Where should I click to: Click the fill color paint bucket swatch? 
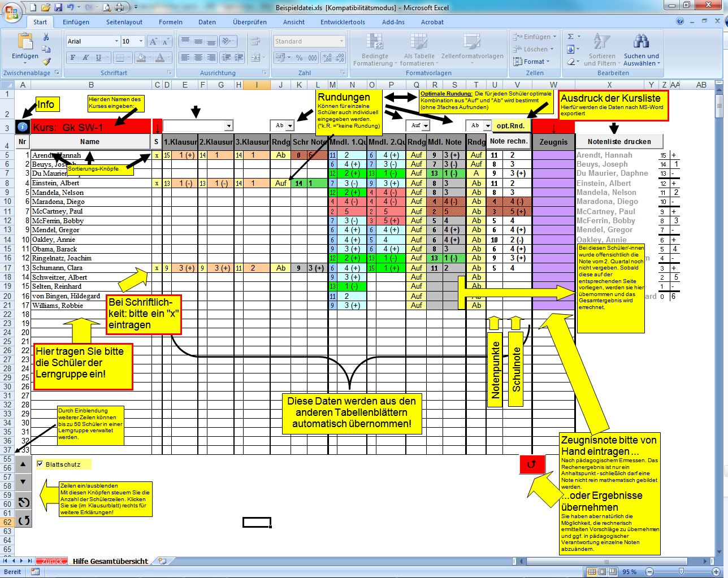click(141, 58)
